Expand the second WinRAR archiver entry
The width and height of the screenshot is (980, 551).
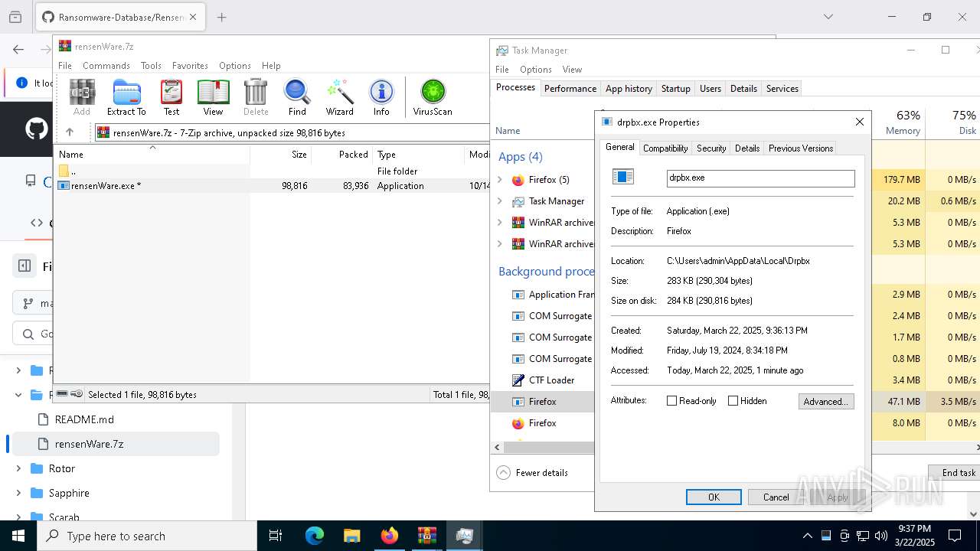pyautogui.click(x=500, y=244)
